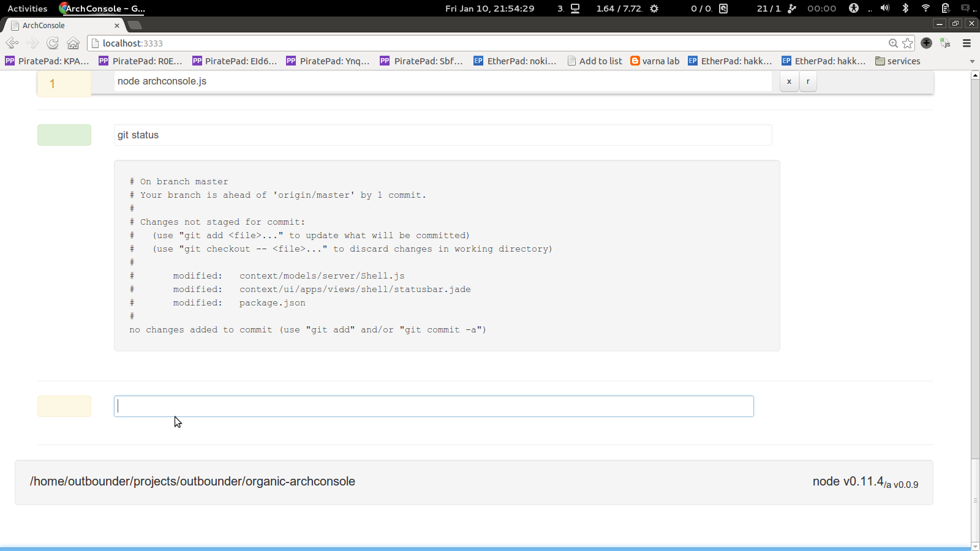Click the 1.64 / 7.72 memory readout
This screenshot has height=551, width=980.
(x=619, y=9)
